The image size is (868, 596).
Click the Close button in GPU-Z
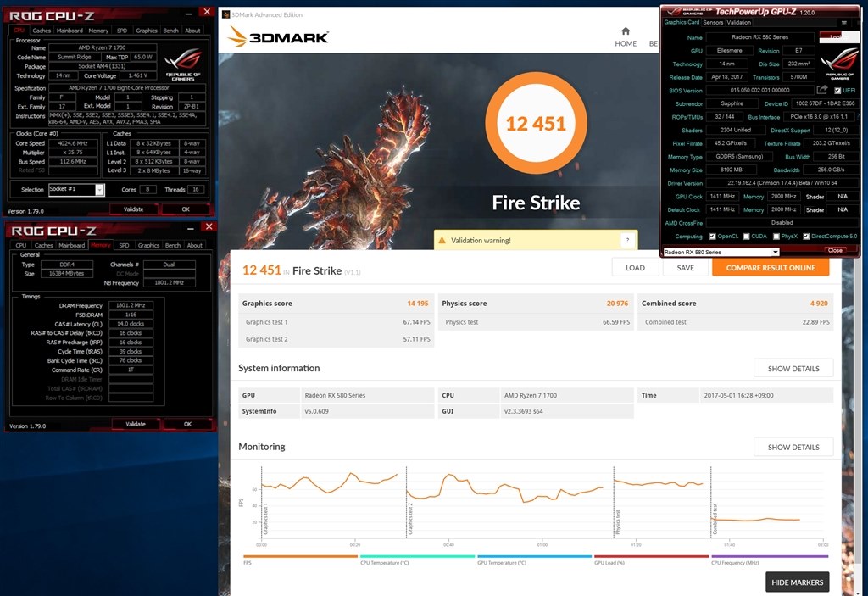point(835,250)
